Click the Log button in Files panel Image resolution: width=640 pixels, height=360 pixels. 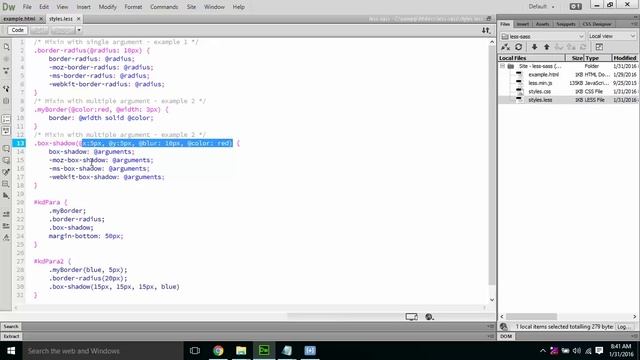[x=623, y=327]
